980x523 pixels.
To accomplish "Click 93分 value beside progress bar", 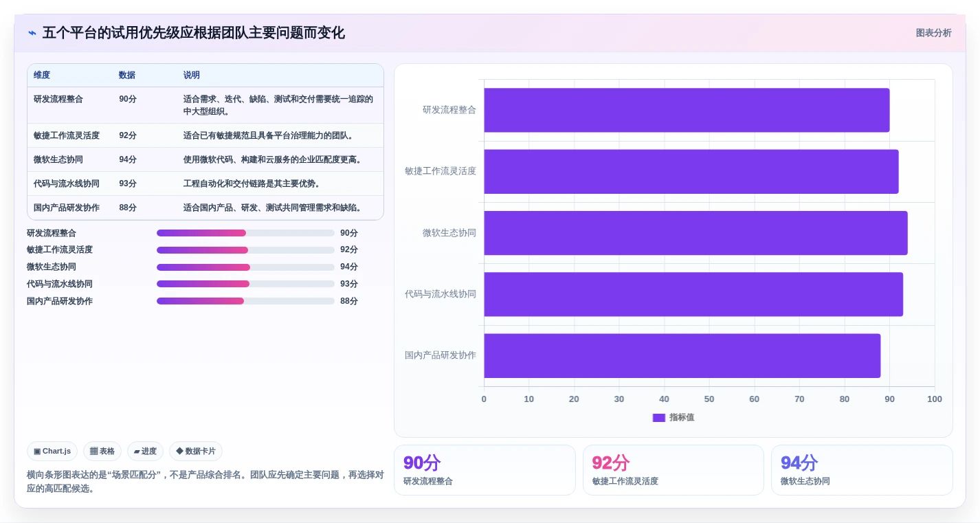I will (x=349, y=284).
